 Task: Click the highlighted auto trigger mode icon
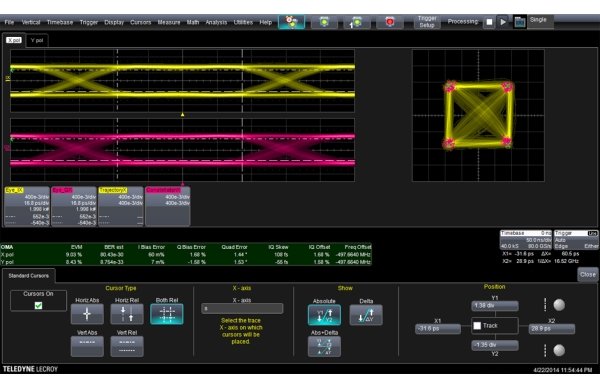[291, 22]
